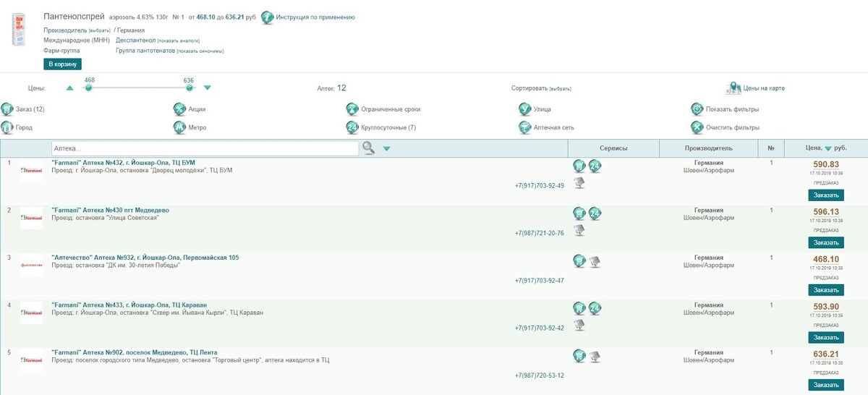Click phone number +7(917)703-92-49
This screenshot has height=395, width=868.
click(540, 186)
